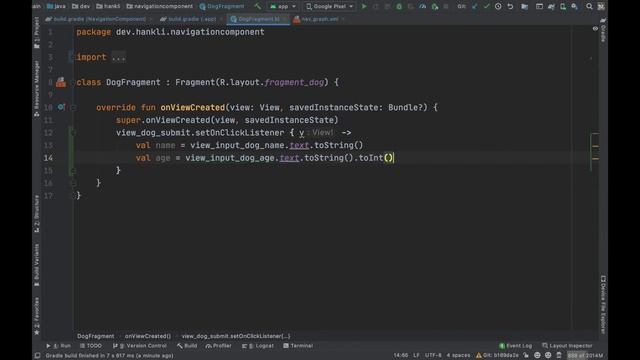This screenshot has height=360, width=640.
Task: Open the Event Log
Action: [516, 346]
